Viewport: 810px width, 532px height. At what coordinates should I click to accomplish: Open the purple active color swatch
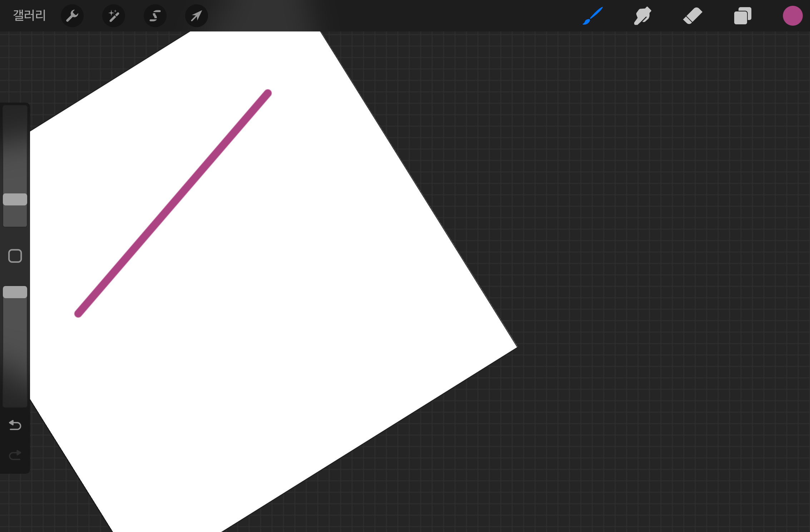coord(792,16)
